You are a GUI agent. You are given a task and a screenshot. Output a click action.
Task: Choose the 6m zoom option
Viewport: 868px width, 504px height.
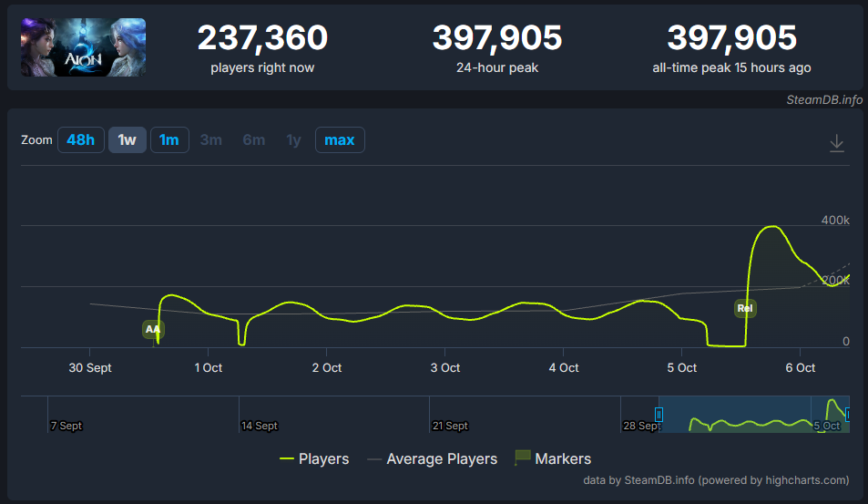point(253,140)
